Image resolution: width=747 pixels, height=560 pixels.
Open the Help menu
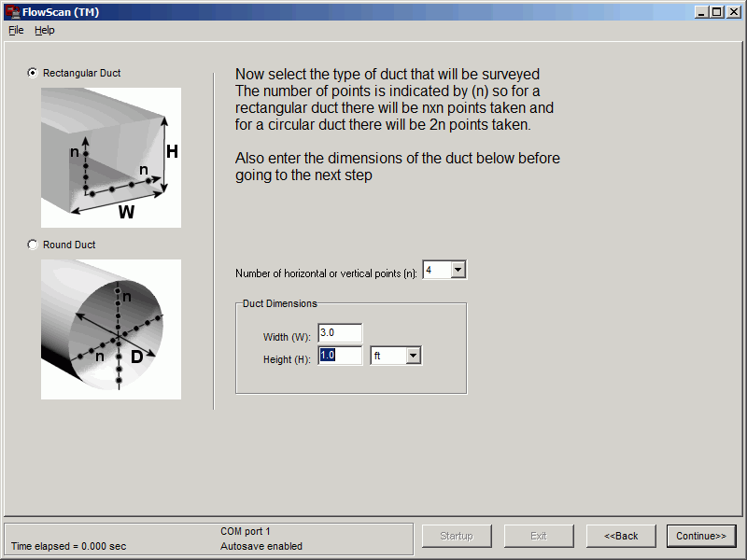[45, 30]
